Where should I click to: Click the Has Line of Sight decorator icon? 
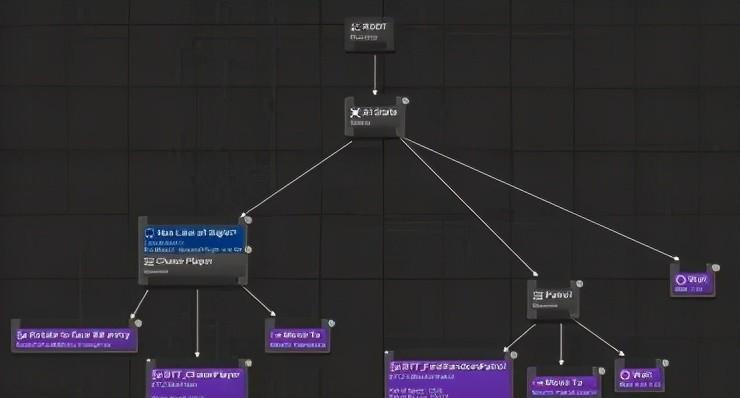(150, 233)
